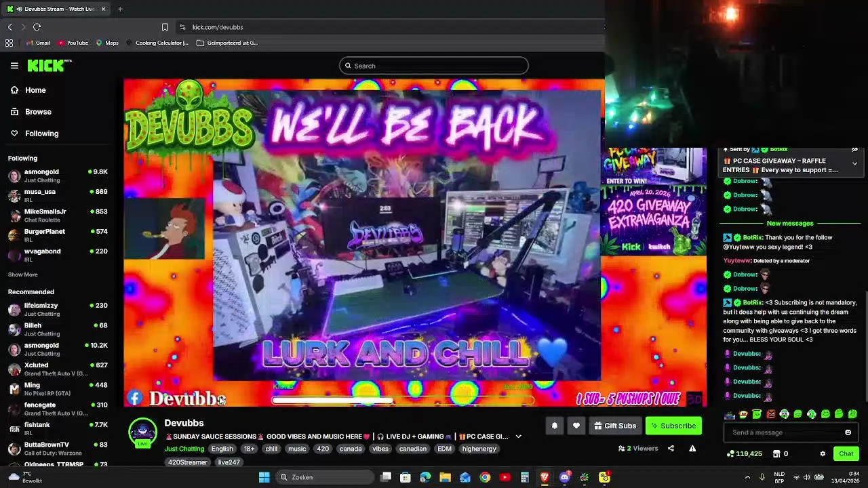This screenshot has width=868, height=488.
Task: Open the Kick hamburger menu
Action: click(14, 66)
